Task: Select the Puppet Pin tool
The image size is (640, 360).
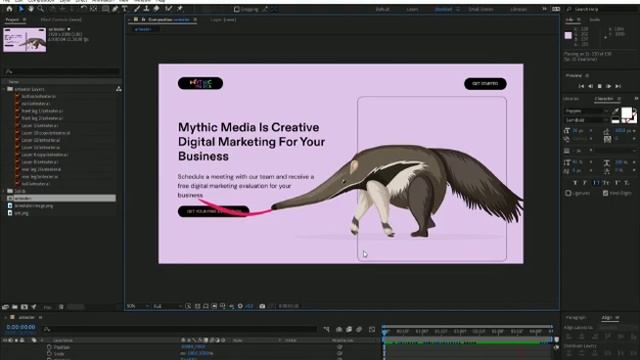Action: [x=180, y=9]
